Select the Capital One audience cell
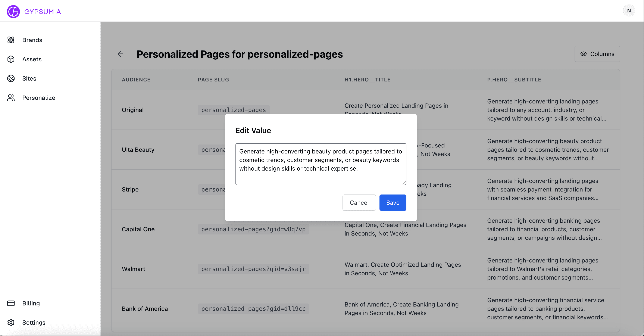Image resolution: width=644 pixels, height=336 pixels. click(x=138, y=229)
